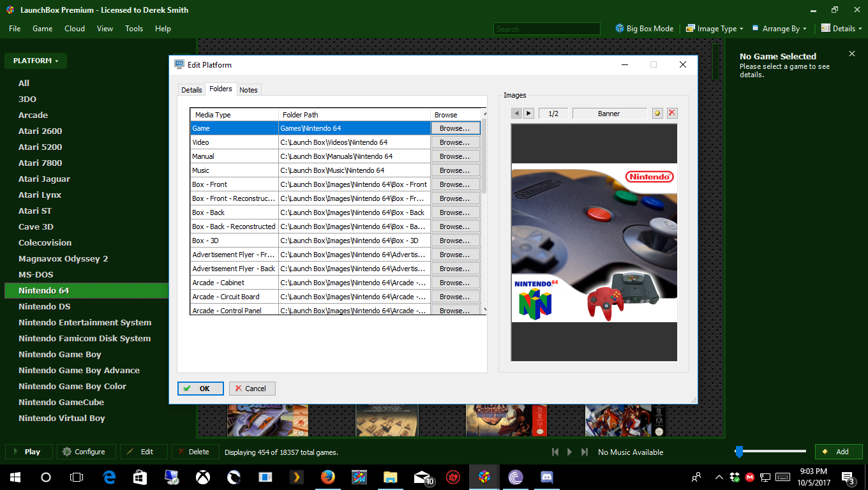The height and width of the screenshot is (490, 868).
Task: Open Big Box Mode
Action: click(x=644, y=29)
